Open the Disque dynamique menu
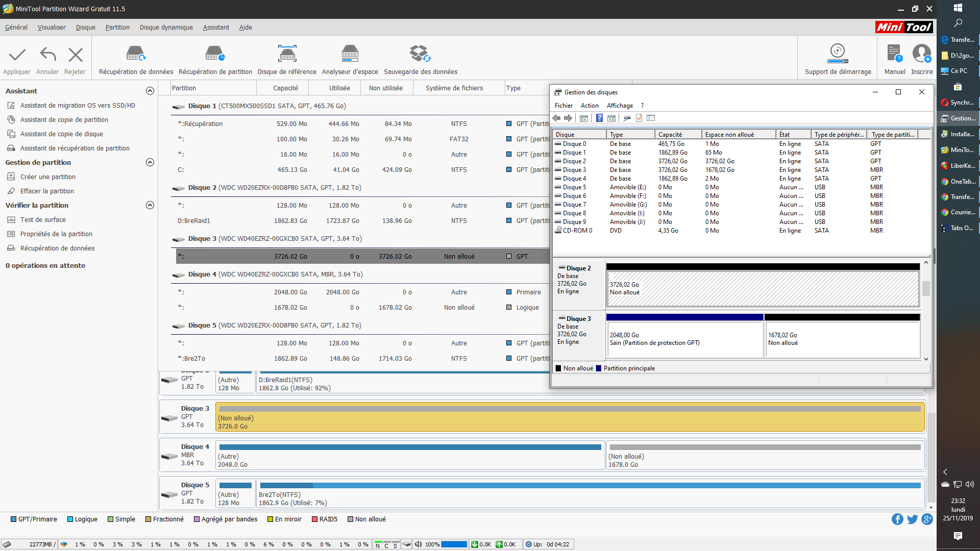 point(166,28)
